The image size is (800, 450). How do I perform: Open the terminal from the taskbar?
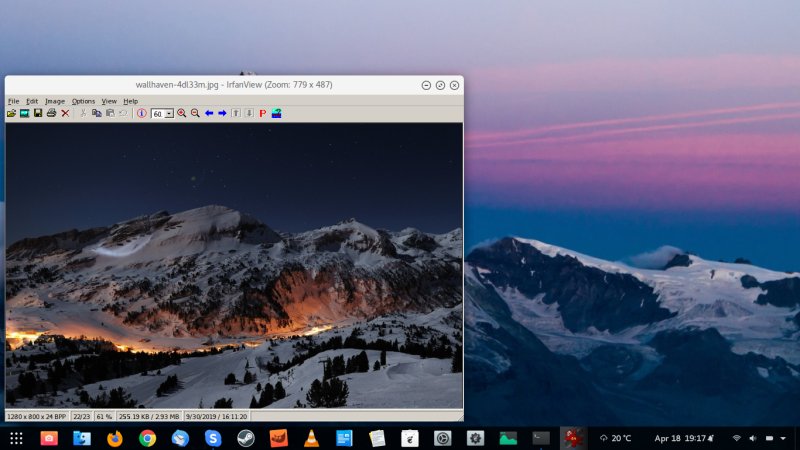(x=541, y=438)
